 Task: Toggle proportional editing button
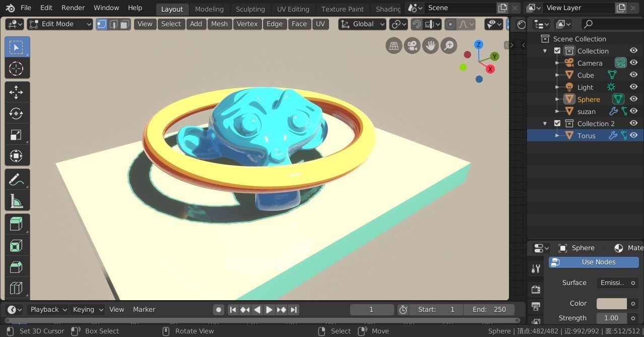coord(450,24)
